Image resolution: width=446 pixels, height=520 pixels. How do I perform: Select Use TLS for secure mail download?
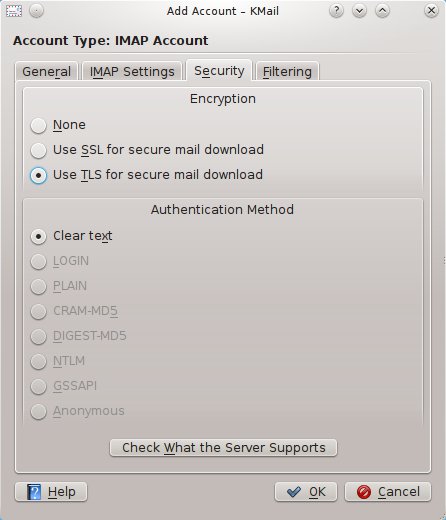[x=147, y=175]
